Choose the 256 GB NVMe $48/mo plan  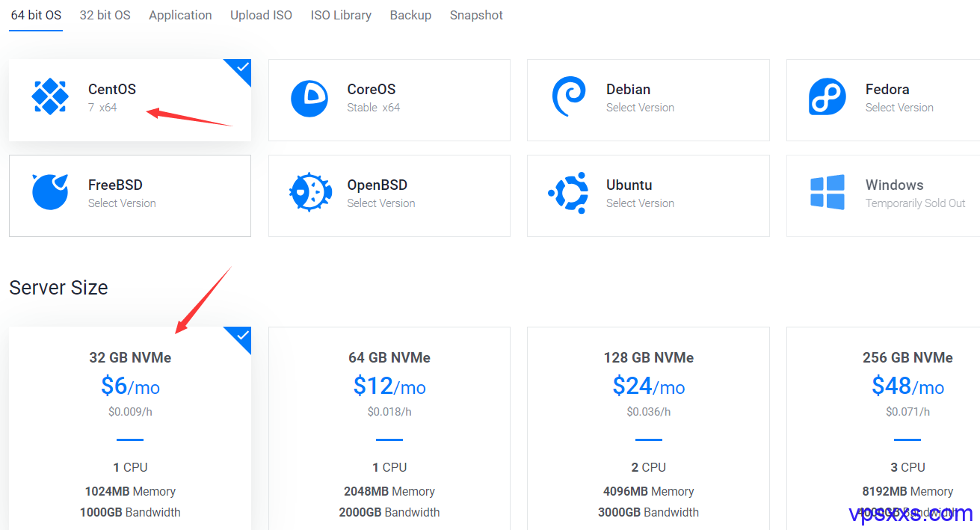click(x=884, y=428)
